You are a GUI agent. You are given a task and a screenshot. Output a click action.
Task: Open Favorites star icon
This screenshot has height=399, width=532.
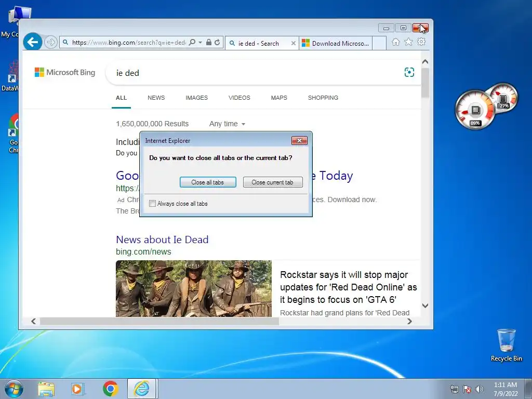(408, 42)
